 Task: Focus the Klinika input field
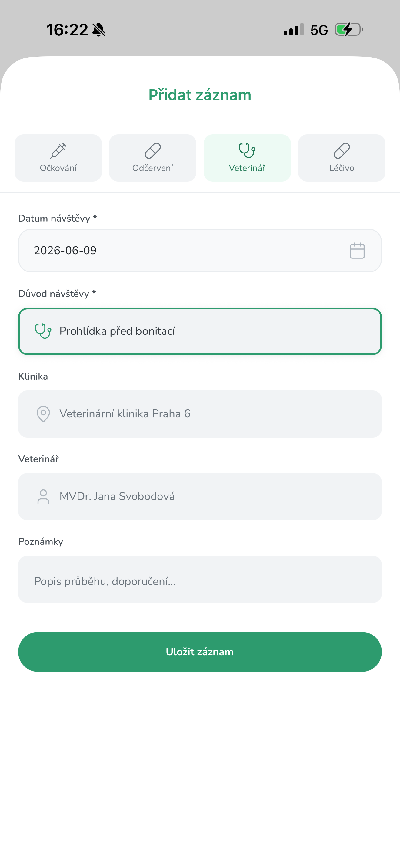tap(200, 414)
